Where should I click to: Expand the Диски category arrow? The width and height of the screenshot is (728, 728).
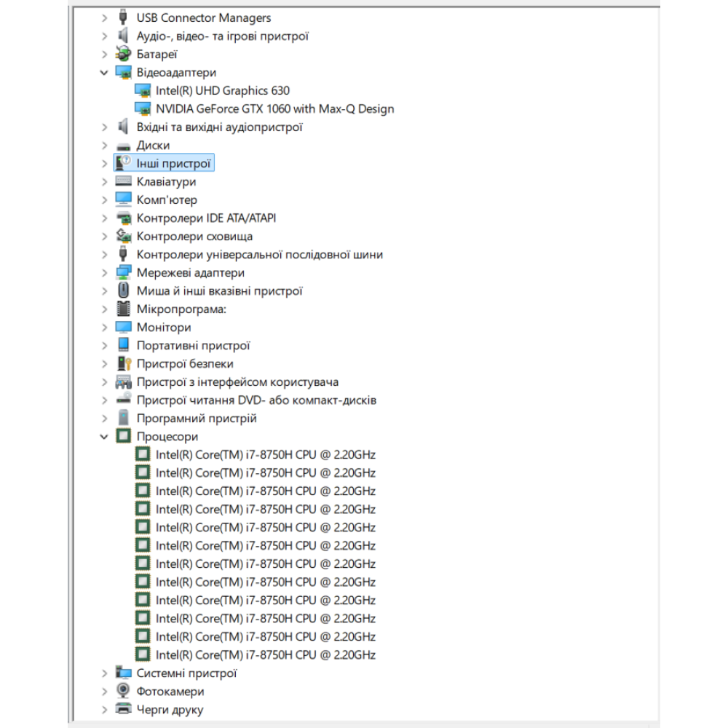104,146
